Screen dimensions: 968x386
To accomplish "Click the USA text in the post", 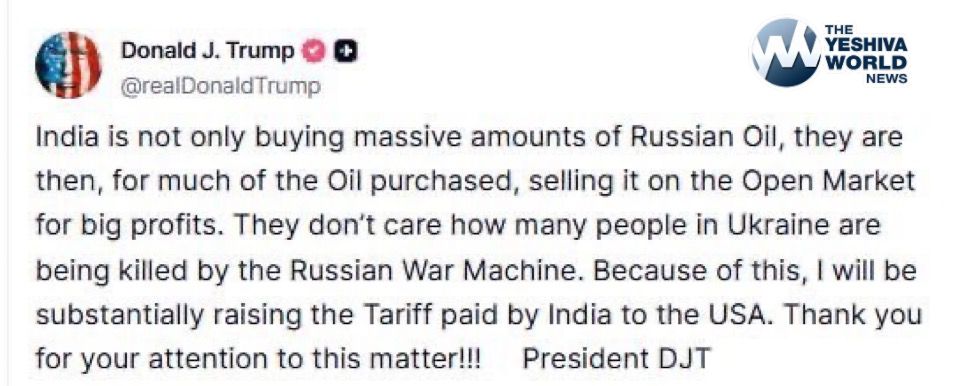I will click(x=685, y=314).
